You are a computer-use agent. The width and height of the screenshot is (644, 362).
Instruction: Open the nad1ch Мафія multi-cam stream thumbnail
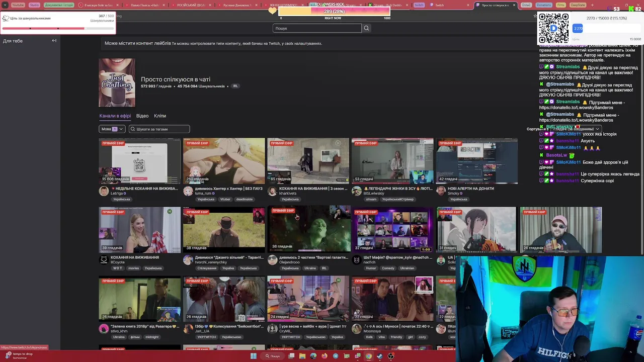[x=392, y=230]
